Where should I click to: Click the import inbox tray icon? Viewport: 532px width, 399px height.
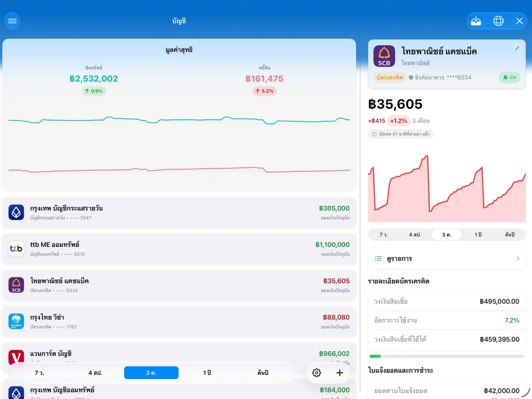point(476,21)
